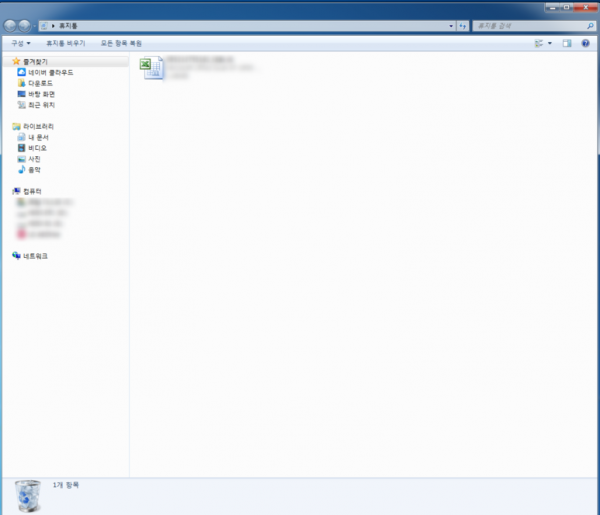Open the 다운로드 (Downloads) folder
This screenshot has height=515, width=600.
40,83
